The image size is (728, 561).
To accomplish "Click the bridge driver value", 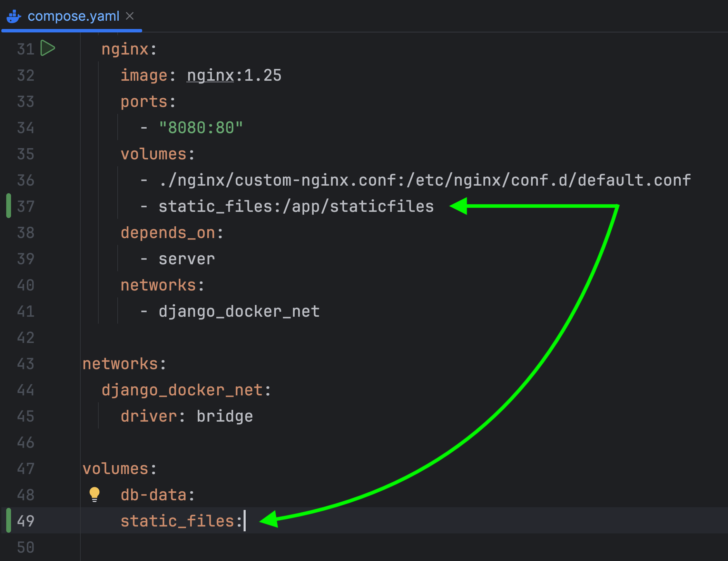I will [225, 416].
